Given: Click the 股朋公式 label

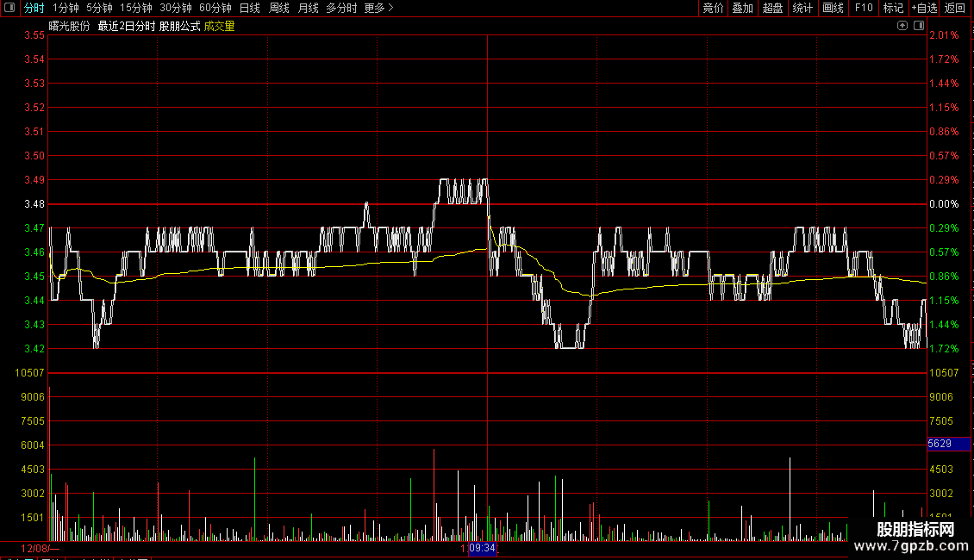Looking at the screenshot, I should 179,26.
